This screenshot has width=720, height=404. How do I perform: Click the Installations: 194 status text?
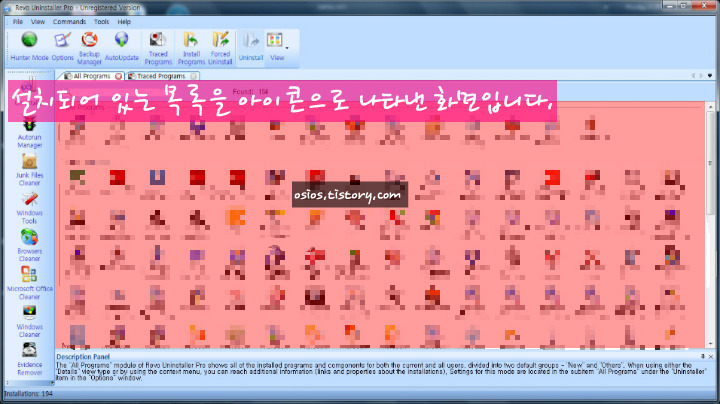(28, 393)
